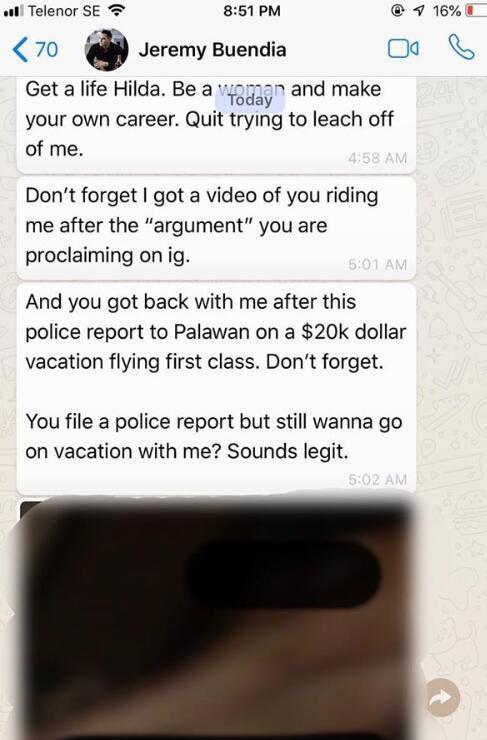
Task: Tap the location arrow status icon
Action: pyautogui.click(x=419, y=10)
